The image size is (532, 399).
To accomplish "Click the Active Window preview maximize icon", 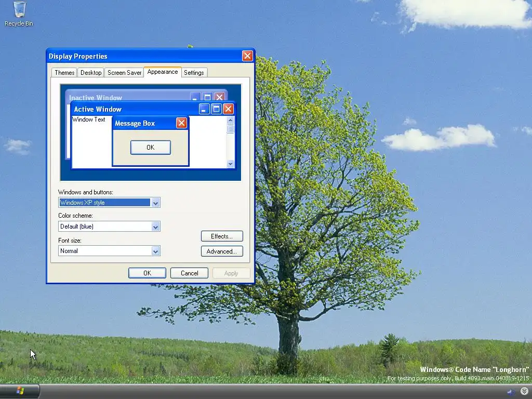I will (x=216, y=109).
